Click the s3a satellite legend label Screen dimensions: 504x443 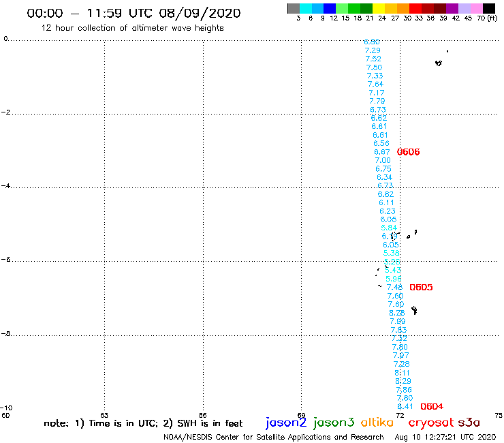[x=469, y=423]
